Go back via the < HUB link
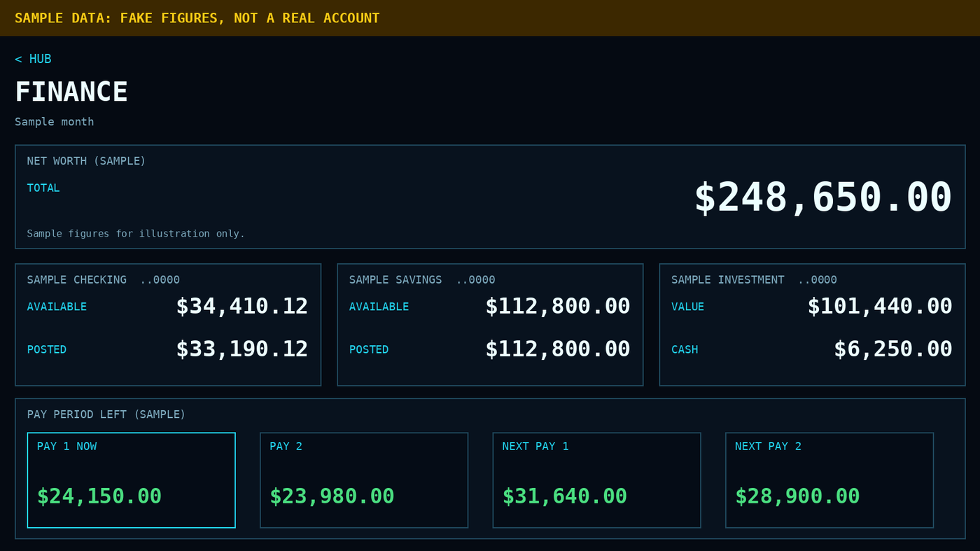 (33, 59)
